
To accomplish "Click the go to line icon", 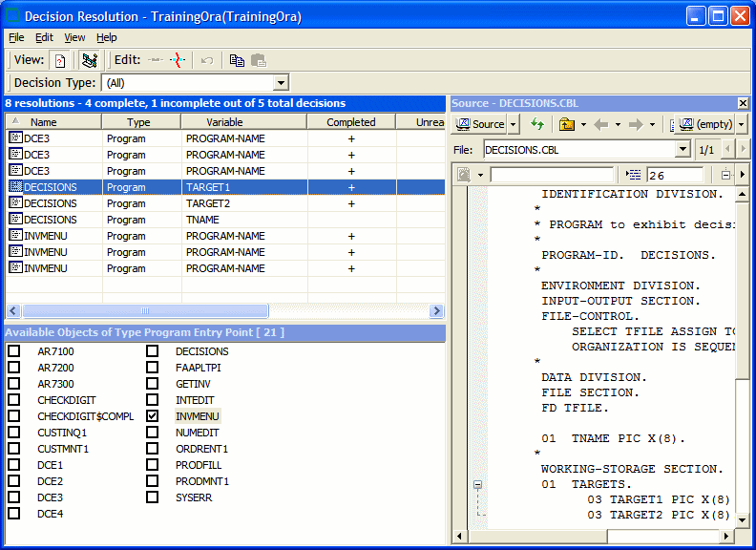I will click(x=635, y=175).
